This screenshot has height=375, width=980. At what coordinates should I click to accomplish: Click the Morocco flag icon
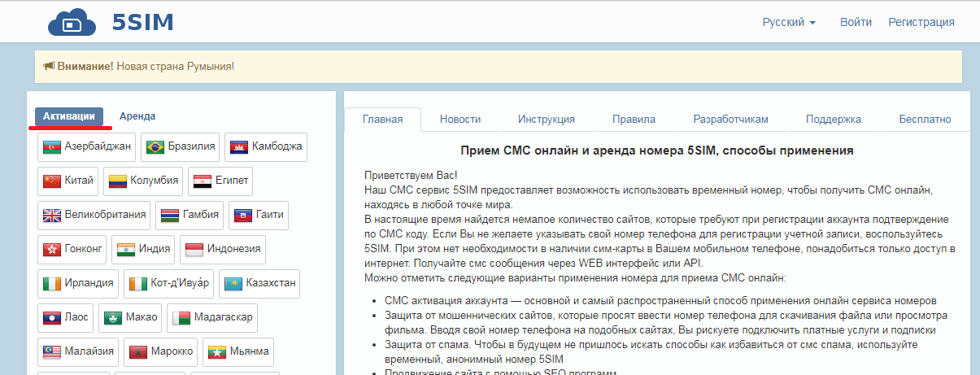tap(137, 352)
